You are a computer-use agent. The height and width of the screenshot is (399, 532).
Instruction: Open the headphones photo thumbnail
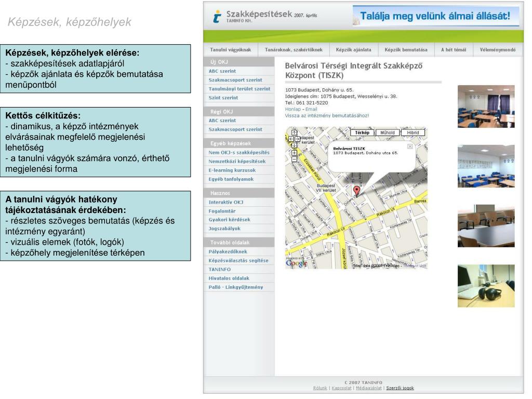click(486, 286)
